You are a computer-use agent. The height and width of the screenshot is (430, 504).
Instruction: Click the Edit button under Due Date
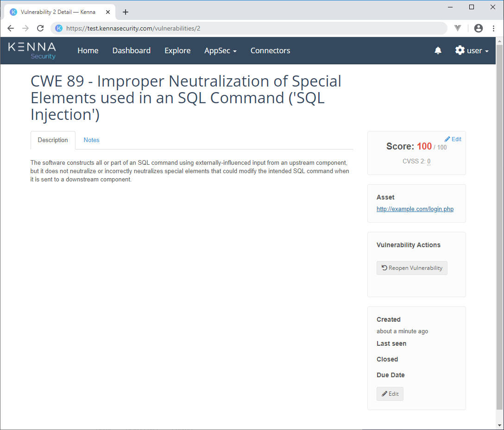pos(390,393)
